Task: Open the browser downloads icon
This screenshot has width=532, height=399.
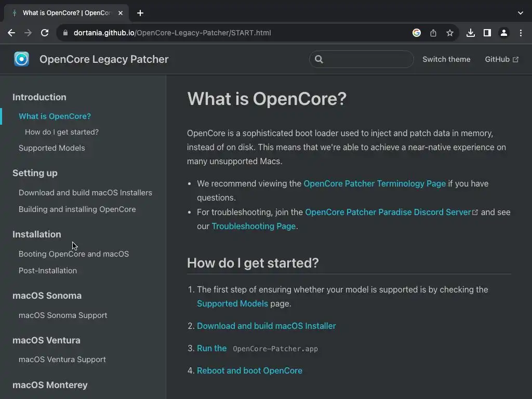Action: click(x=470, y=33)
